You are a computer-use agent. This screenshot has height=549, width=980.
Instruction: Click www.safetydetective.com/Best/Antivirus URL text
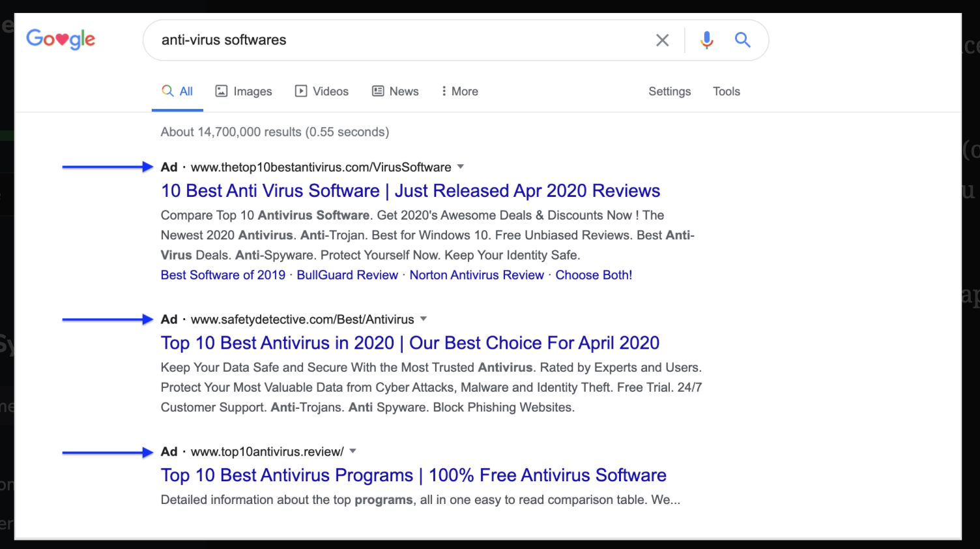point(302,319)
